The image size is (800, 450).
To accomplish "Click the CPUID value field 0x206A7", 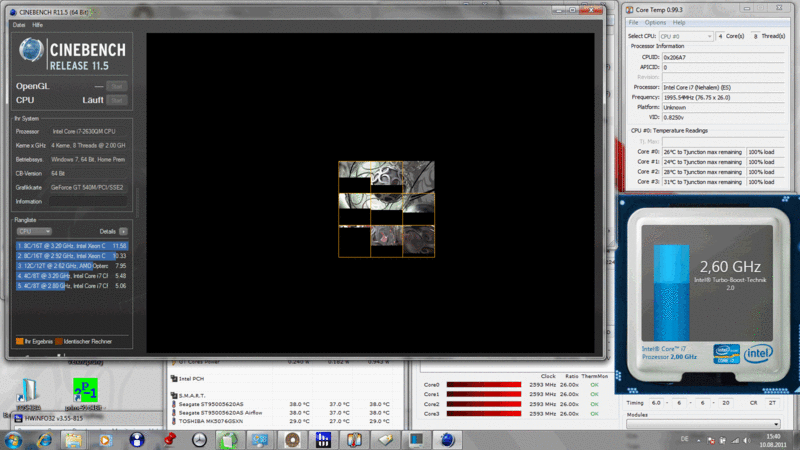I will pos(723,58).
